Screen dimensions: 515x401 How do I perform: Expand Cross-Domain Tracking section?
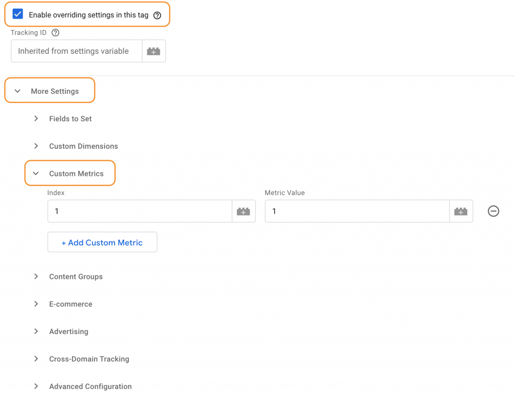82,359
